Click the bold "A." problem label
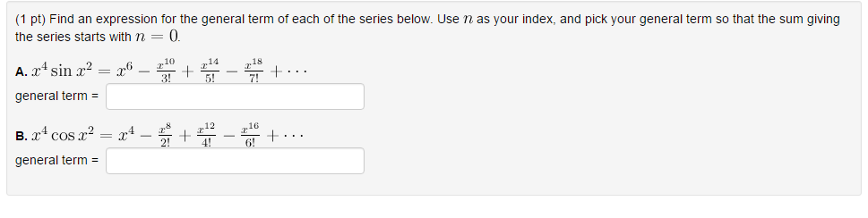Image resolution: width=868 pixels, height=218 pixels. [21, 72]
